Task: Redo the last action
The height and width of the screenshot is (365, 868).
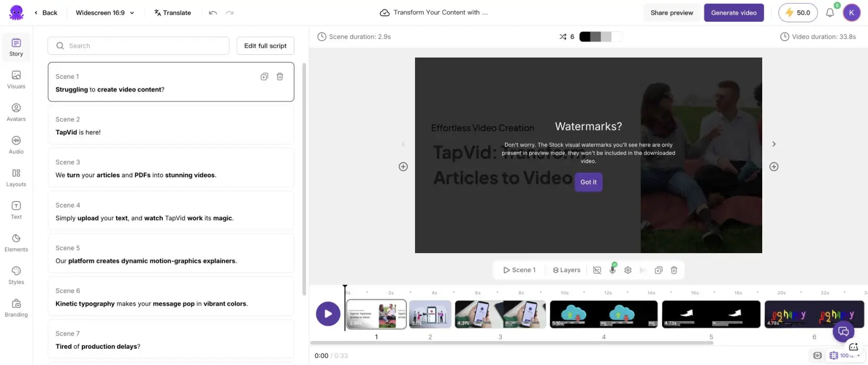Action: coord(229,12)
